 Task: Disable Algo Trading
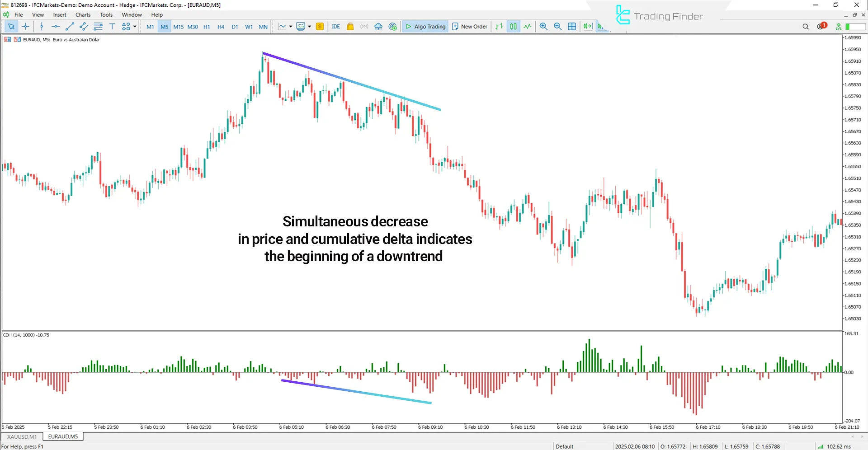425,26
